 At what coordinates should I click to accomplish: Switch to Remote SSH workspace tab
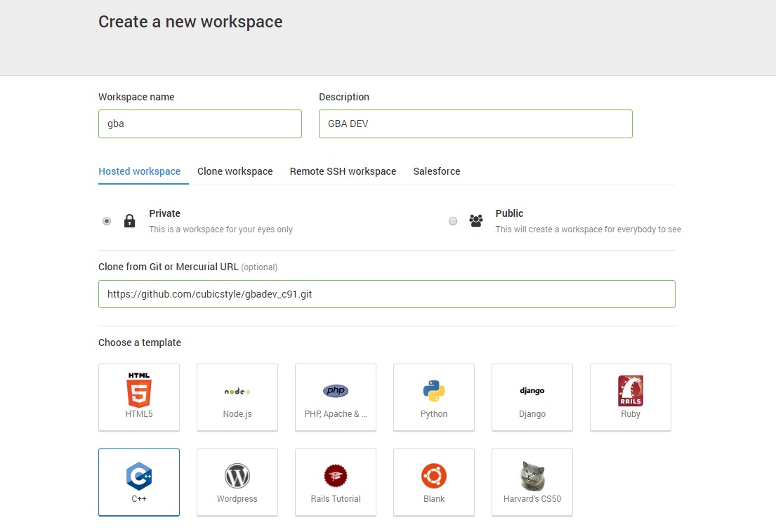tap(343, 171)
